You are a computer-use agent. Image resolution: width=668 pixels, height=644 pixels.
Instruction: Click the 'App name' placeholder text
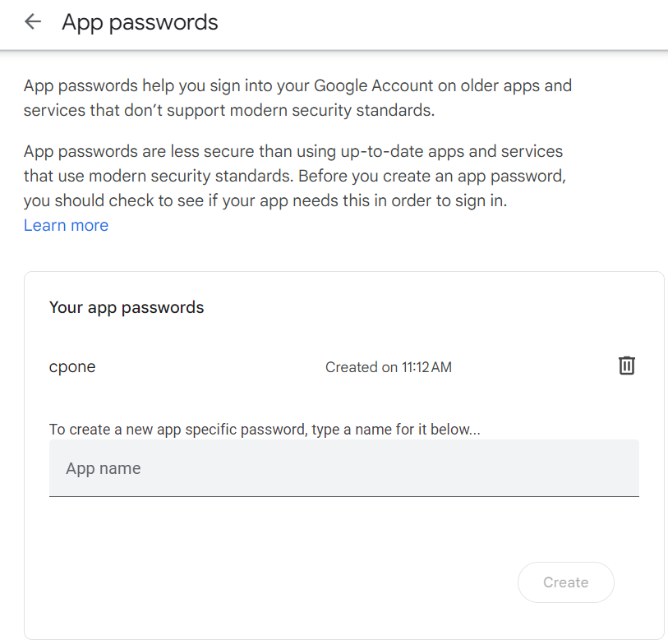click(103, 468)
